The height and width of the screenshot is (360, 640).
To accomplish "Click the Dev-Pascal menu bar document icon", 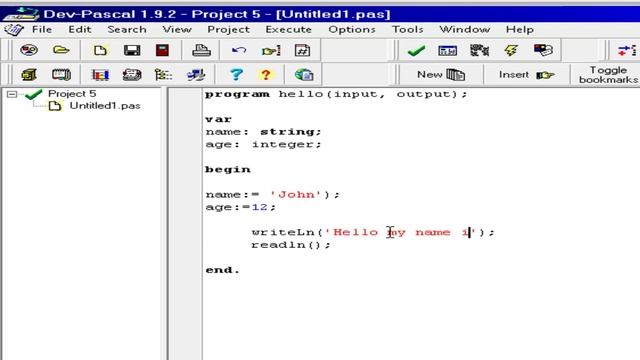I will click(x=13, y=29).
